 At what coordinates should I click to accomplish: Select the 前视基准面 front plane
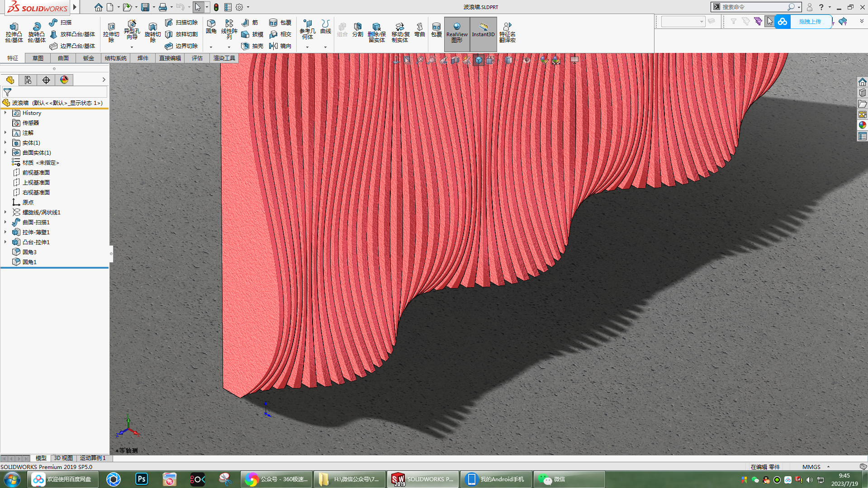pyautogui.click(x=36, y=172)
